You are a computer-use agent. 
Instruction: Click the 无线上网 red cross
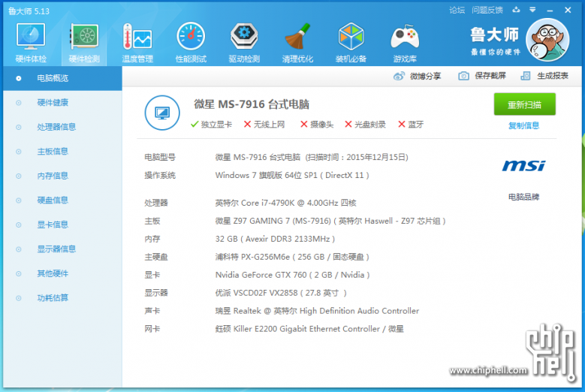(247, 124)
